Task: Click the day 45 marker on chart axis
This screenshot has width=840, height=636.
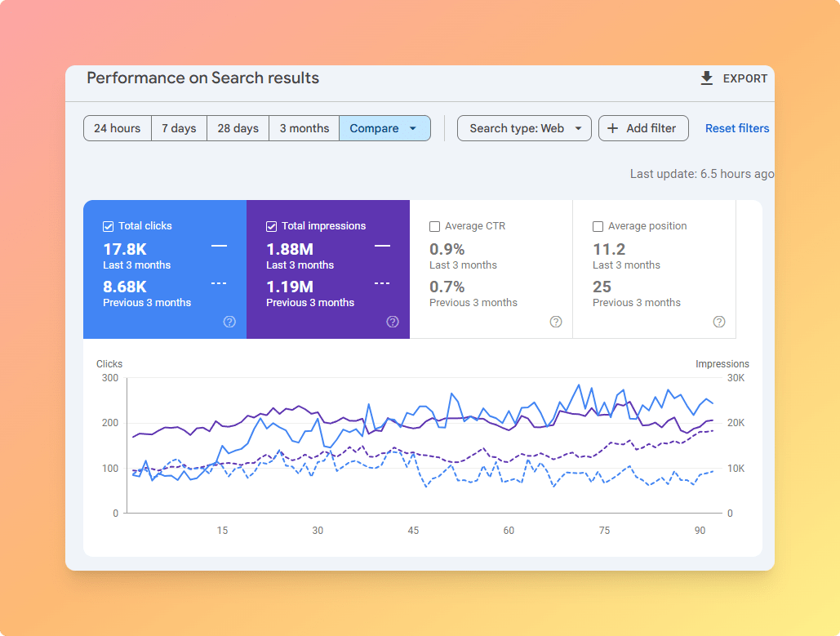Action: tap(413, 531)
